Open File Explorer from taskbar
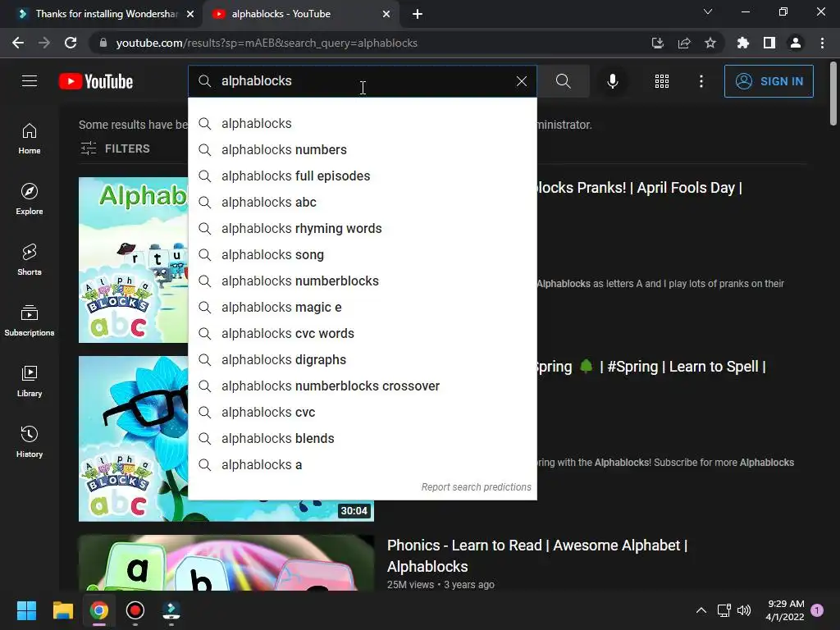This screenshot has width=840, height=630. pos(62,610)
